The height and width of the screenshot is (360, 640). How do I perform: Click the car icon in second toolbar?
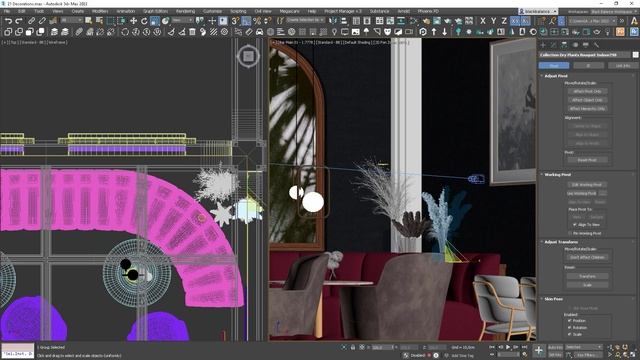259,32
